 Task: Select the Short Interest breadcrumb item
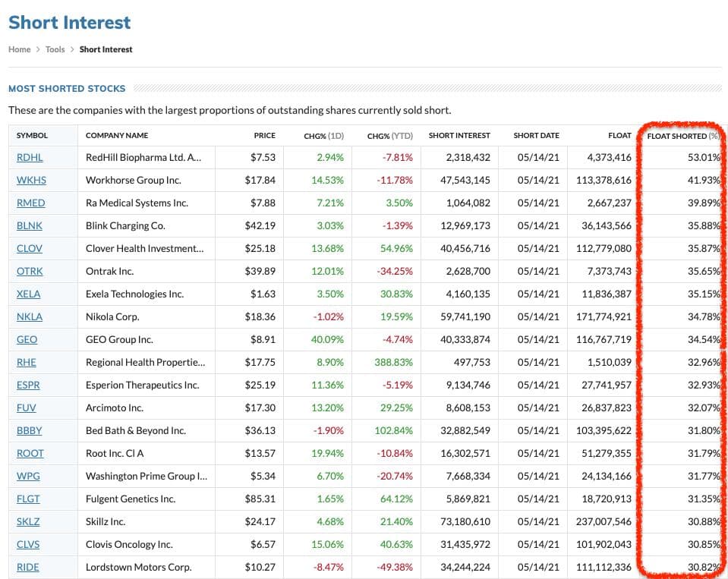(106, 49)
